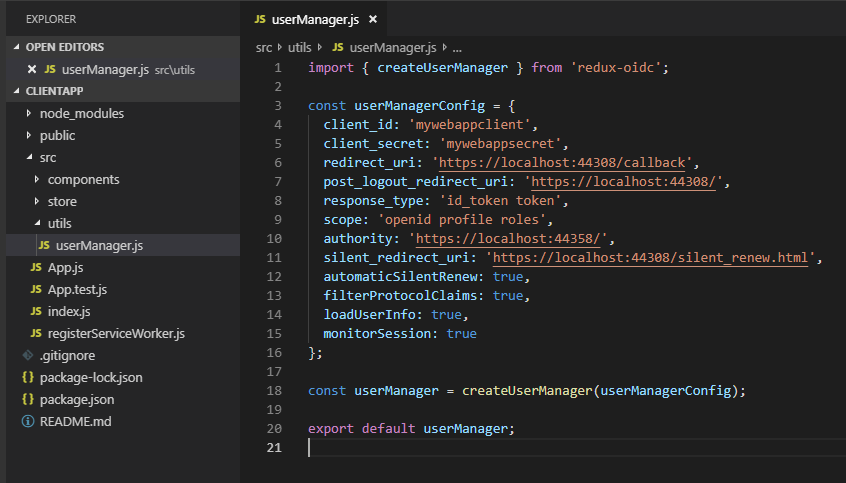Click line number 18 in the gutter

pos(274,390)
